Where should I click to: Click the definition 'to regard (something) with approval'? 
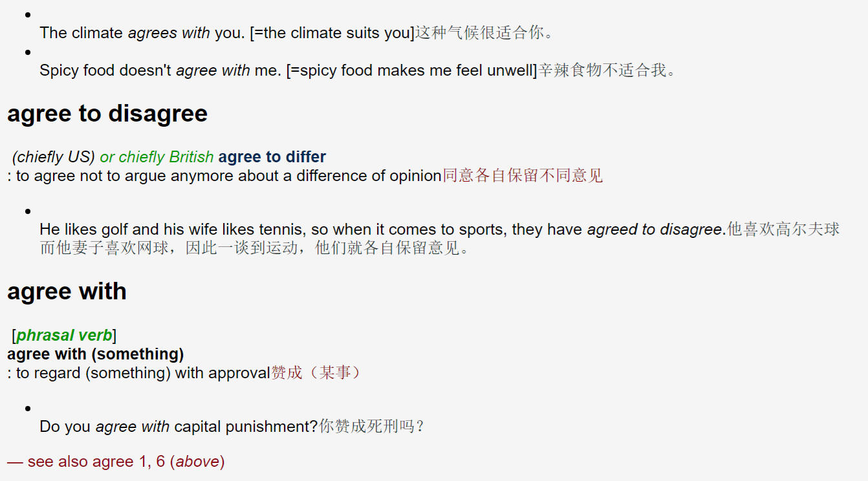click(x=139, y=372)
